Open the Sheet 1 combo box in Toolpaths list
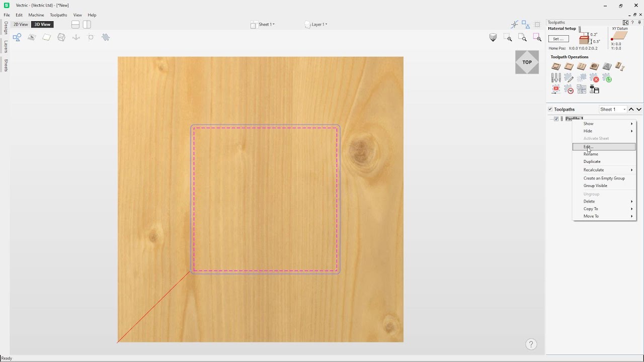The height and width of the screenshot is (362, 644). (613, 109)
